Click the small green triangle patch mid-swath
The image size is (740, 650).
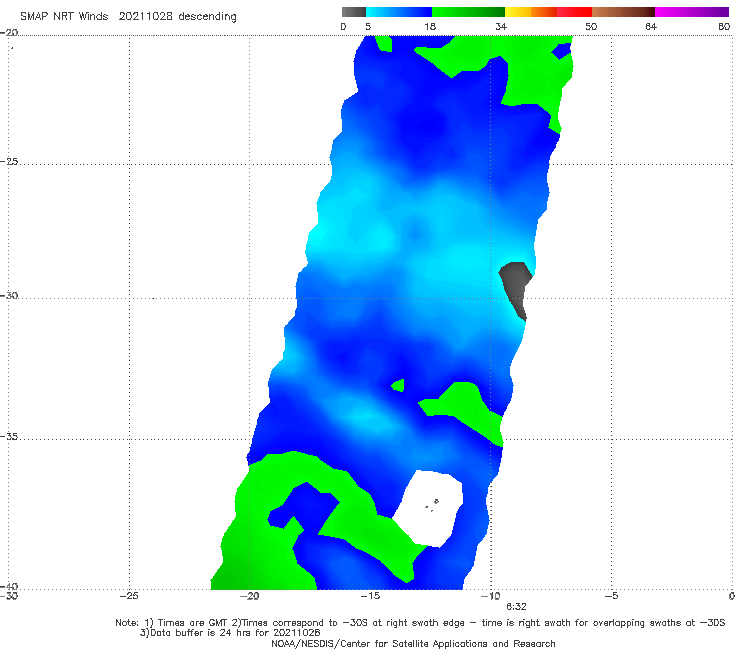point(399,386)
